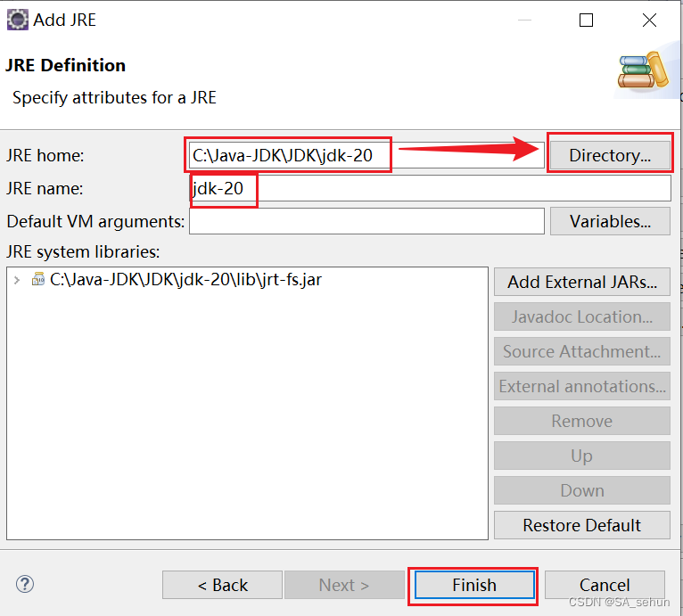Screen dimensions: 683x616
Task: Click the Variables... button
Action: tap(610, 221)
